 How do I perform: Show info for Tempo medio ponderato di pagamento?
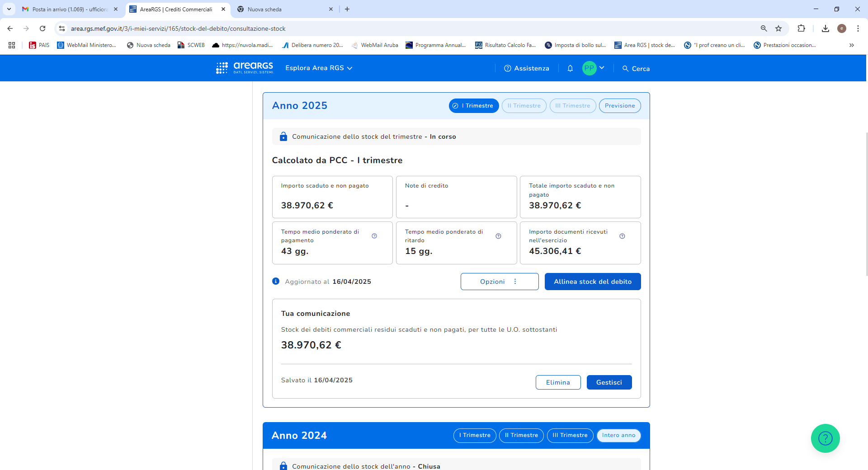[374, 236]
